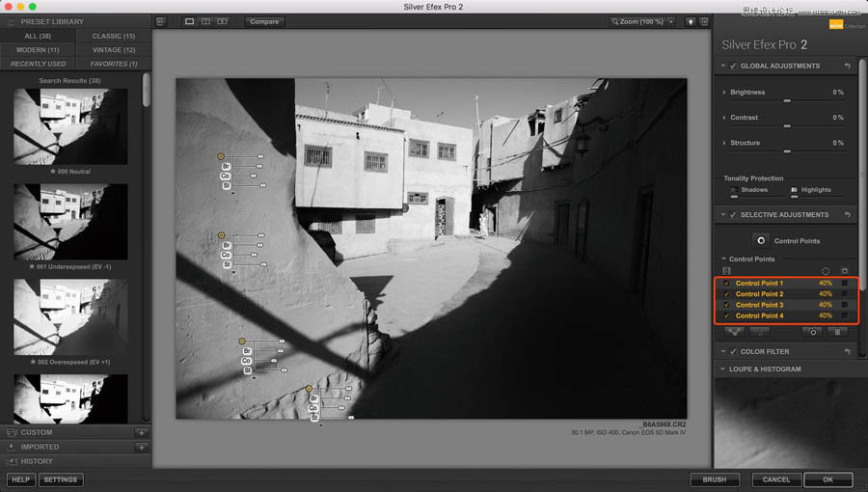868x492 pixels.
Task: Click the control point size column icon
Action: click(826, 271)
